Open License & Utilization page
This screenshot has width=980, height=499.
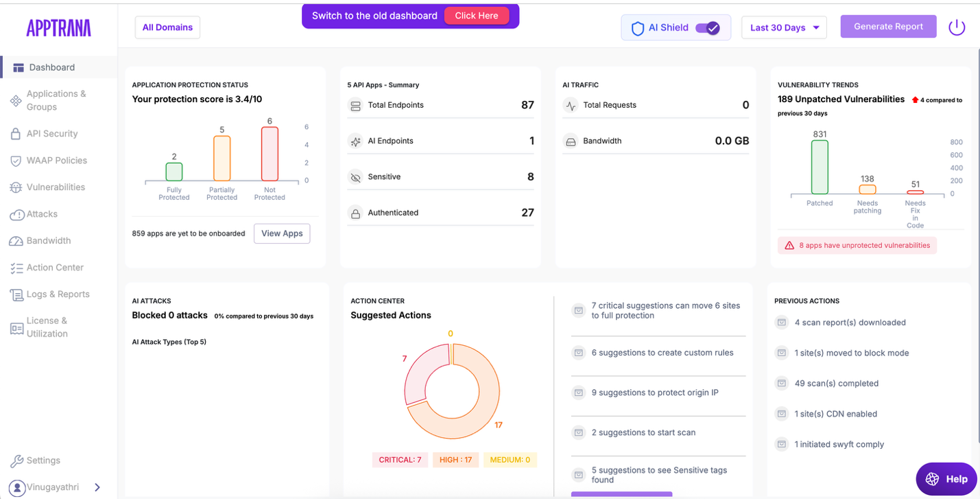coord(47,327)
